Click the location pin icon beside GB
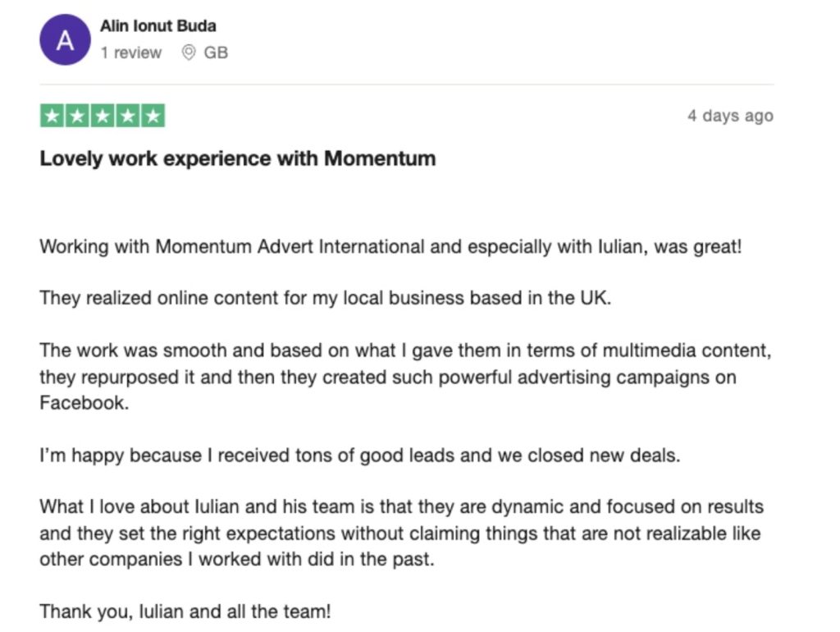This screenshot has height=632, width=840. 189,53
